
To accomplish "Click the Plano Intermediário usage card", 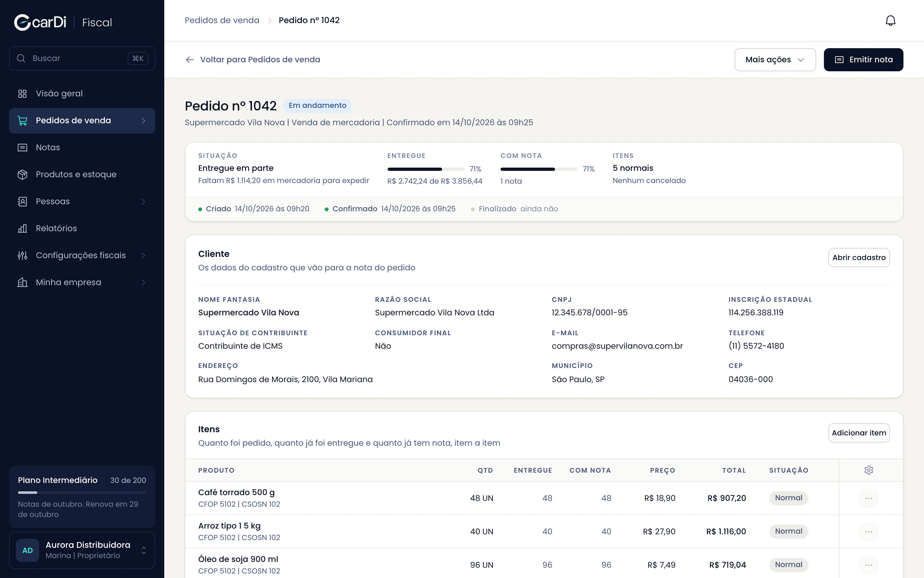I will pyautogui.click(x=82, y=496).
